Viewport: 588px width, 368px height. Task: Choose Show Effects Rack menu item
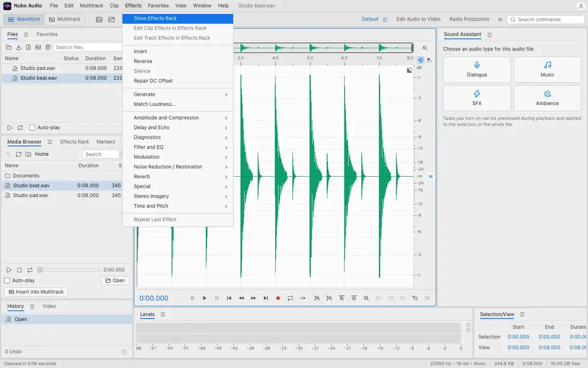(x=178, y=18)
